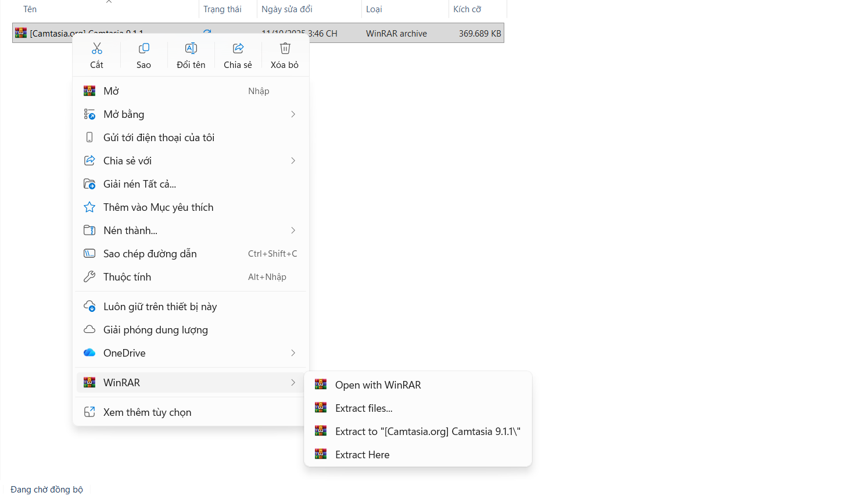868x496 pixels.
Task: Sort by the Kích cỡ column header
Action: [467, 9]
